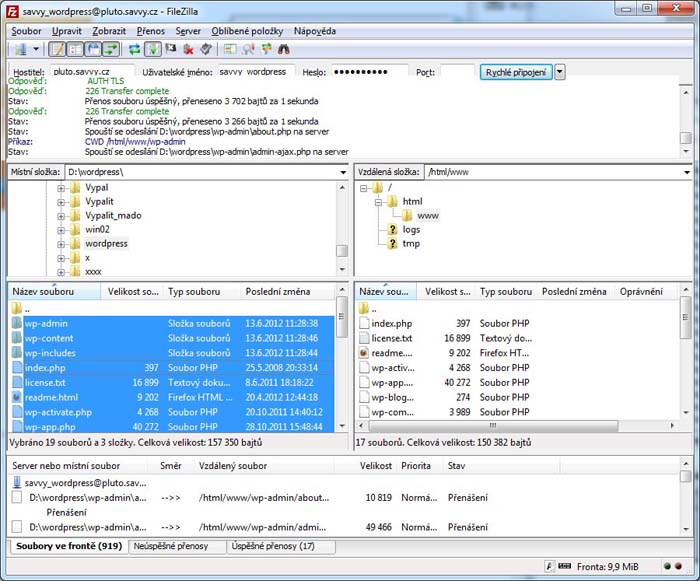Screen dimensions: 700x581
Task: Disconnect from the server with red X icon
Action: pos(188,49)
